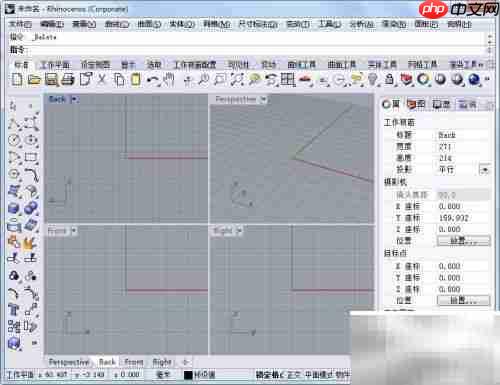Screen dimensions: 500x385
Task: Open the 尺寸标注 Dimension menu
Action: pos(258,24)
